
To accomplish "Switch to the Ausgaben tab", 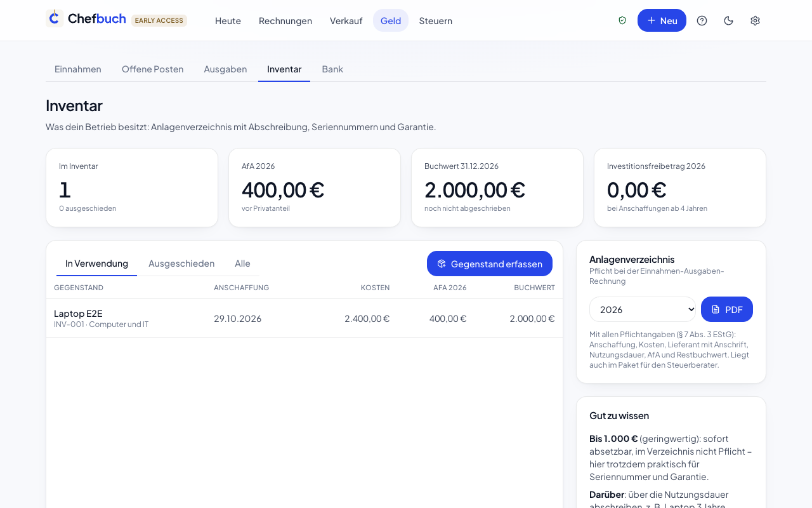I will [225, 69].
